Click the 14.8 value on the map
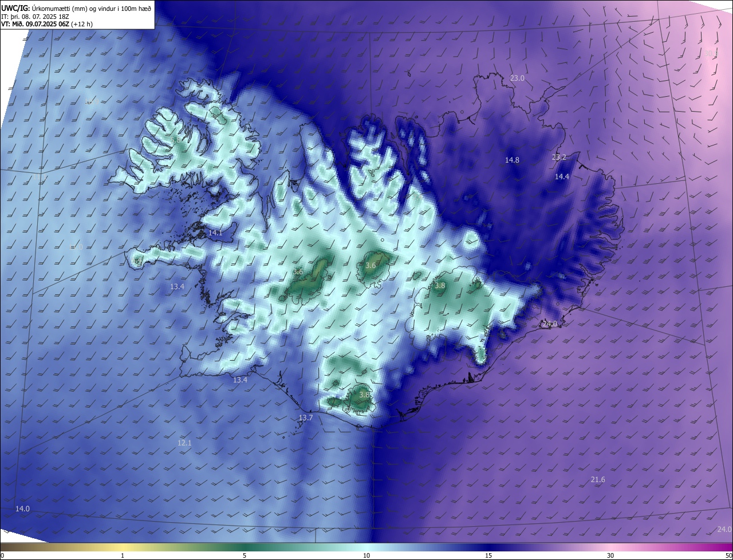 click(512, 160)
